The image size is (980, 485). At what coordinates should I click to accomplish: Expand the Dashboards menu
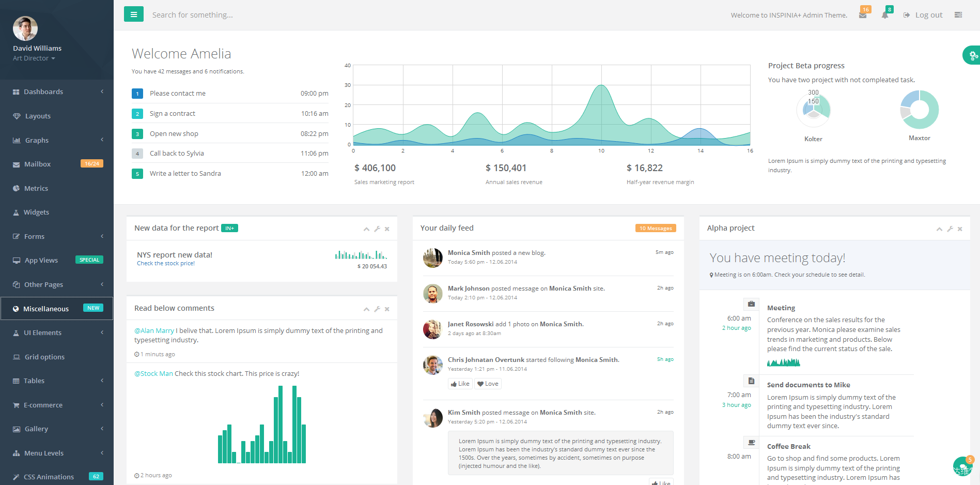point(57,92)
